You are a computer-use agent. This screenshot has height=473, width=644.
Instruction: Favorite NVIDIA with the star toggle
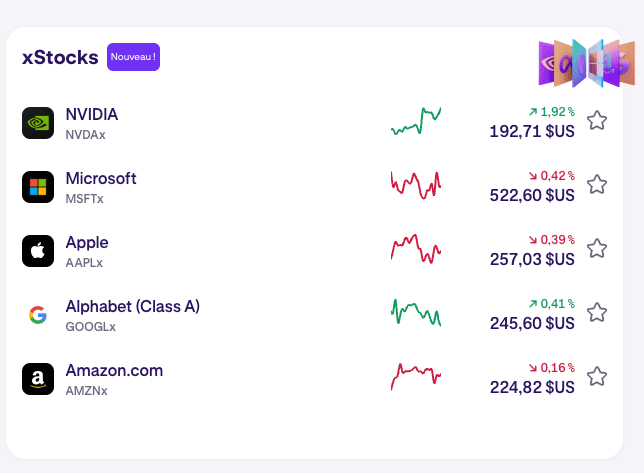pos(597,120)
